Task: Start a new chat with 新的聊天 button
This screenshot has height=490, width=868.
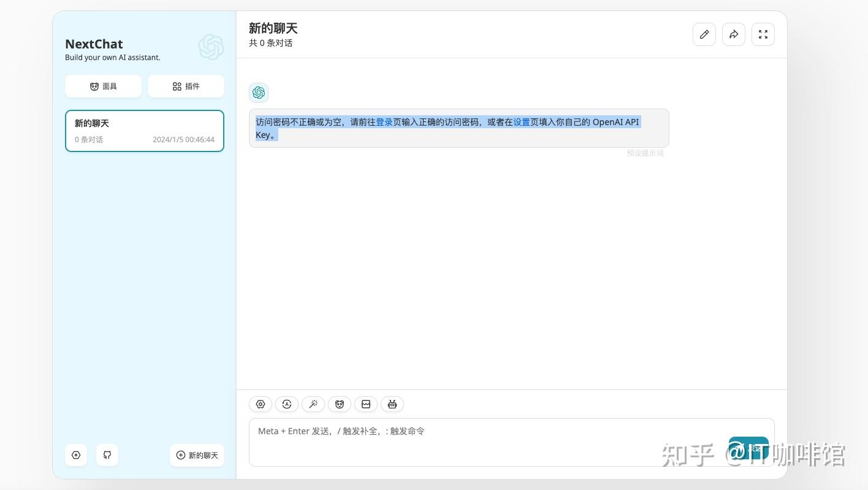Action: (197, 455)
